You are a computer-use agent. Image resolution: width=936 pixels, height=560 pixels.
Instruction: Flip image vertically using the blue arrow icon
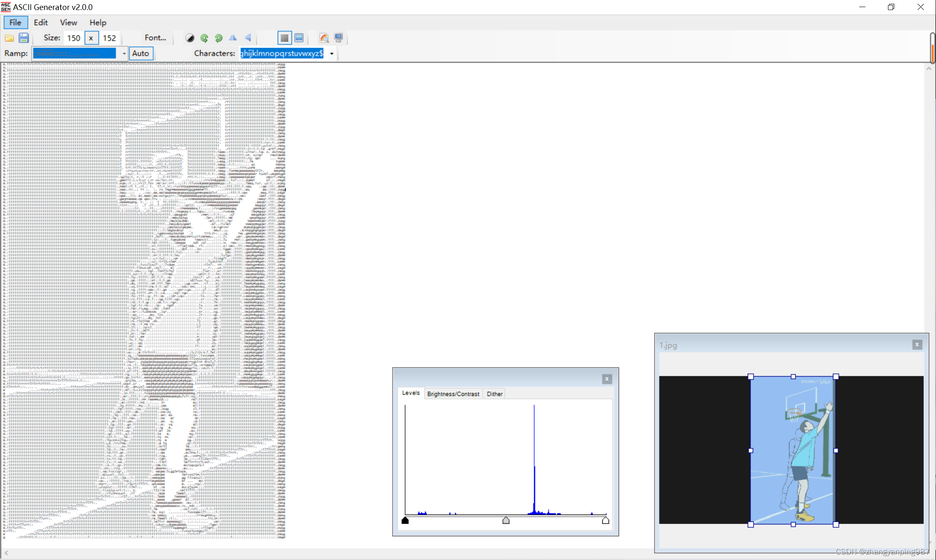point(248,38)
